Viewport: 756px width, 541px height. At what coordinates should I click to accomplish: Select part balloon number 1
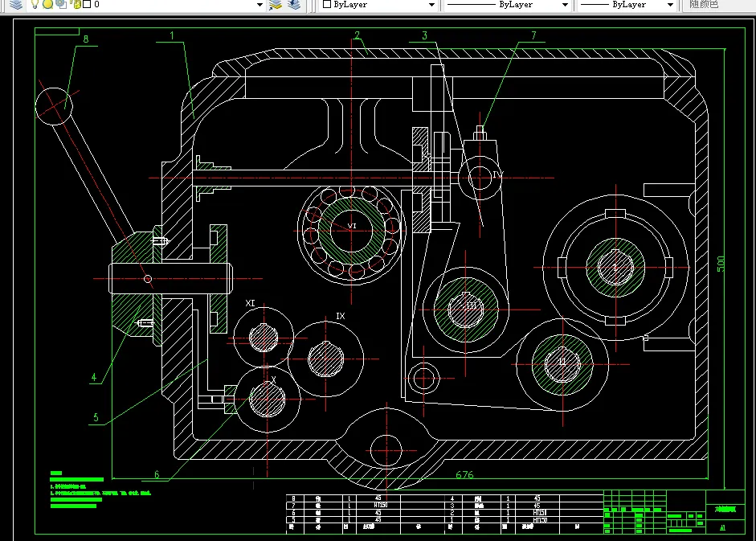click(x=172, y=35)
